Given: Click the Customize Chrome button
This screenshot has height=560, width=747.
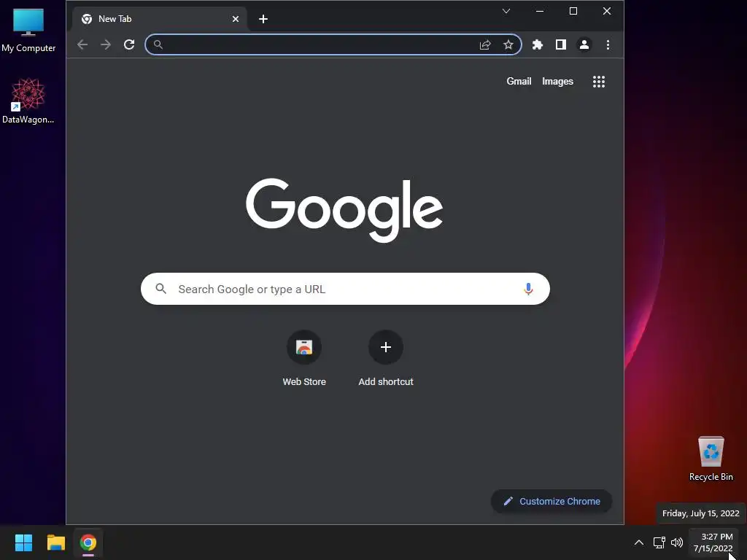Looking at the screenshot, I should pyautogui.click(x=551, y=501).
